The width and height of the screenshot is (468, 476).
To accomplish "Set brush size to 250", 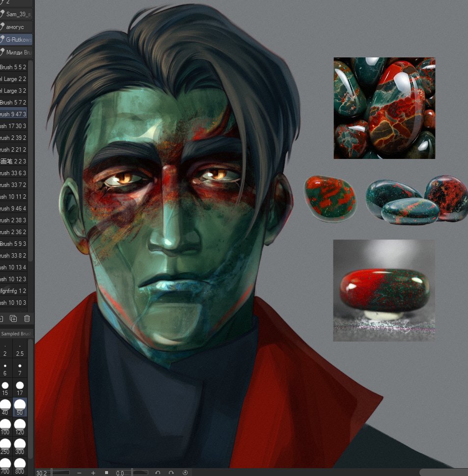I will (5, 447).
